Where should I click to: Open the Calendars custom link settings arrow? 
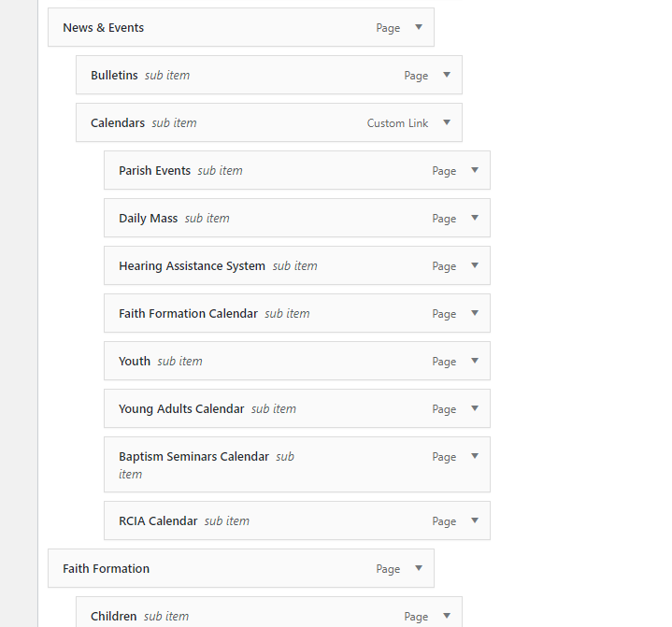tap(447, 122)
